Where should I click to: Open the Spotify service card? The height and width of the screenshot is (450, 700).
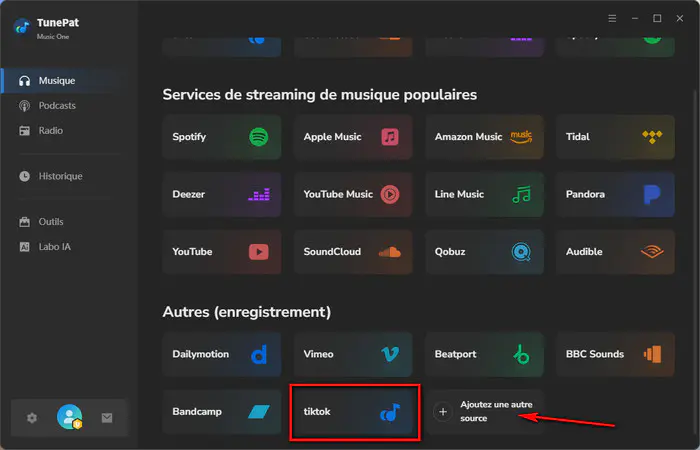[x=222, y=137]
